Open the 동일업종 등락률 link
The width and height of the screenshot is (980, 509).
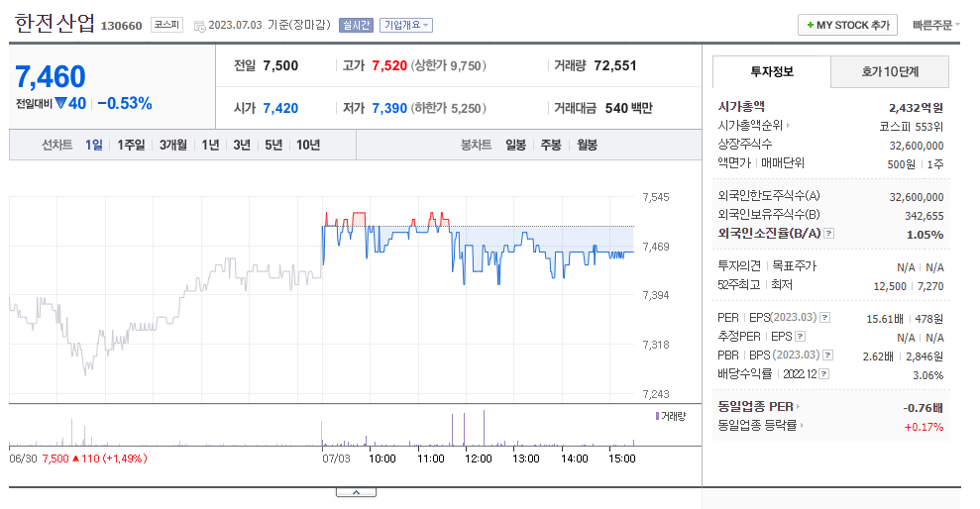pyautogui.click(x=760, y=425)
